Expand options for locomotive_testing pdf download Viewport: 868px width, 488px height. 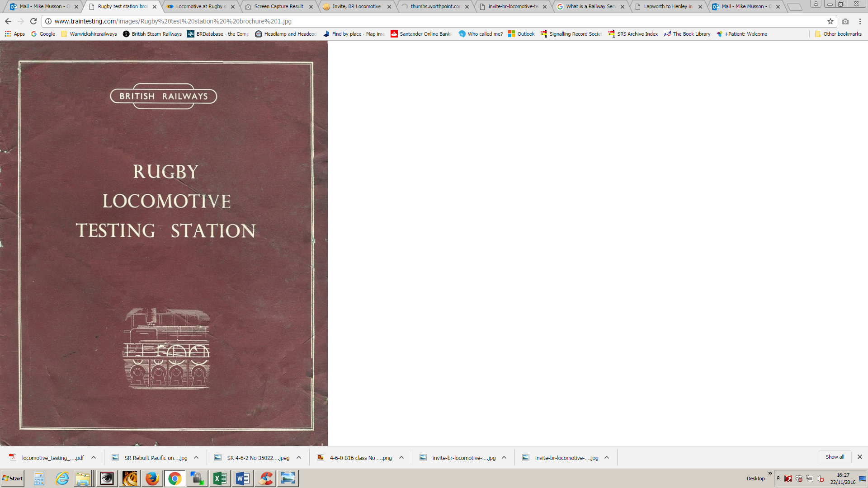point(94,458)
